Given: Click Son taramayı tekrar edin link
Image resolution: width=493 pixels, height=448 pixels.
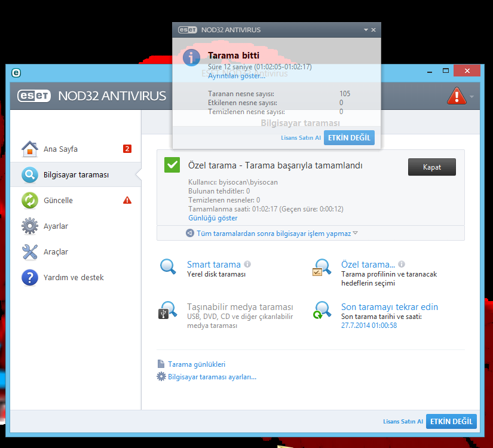Looking at the screenshot, I should click(390, 307).
